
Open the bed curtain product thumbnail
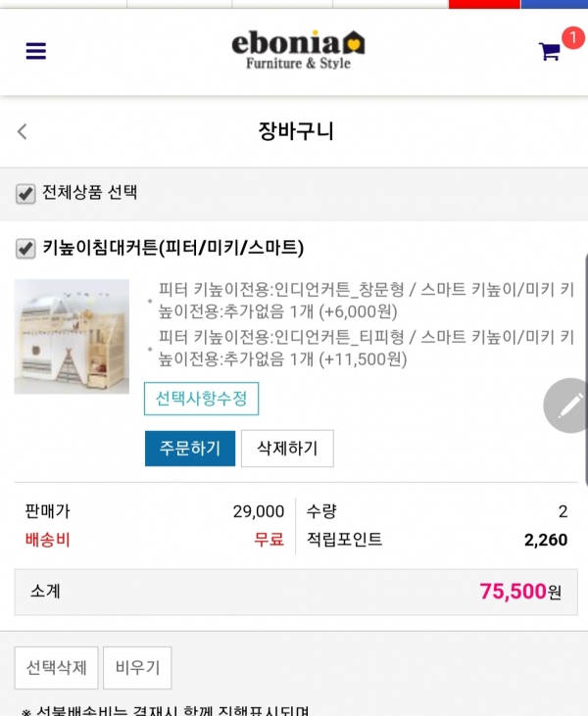click(72, 336)
